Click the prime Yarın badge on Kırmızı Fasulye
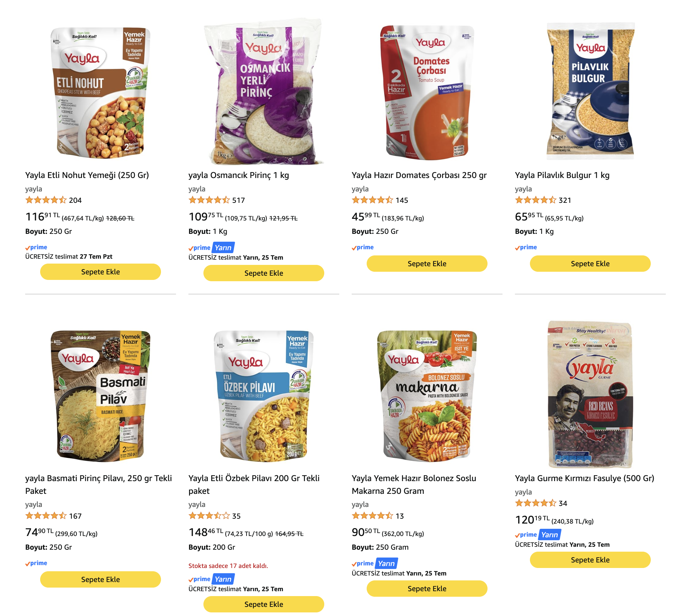This screenshot has height=616, width=687. point(538,534)
